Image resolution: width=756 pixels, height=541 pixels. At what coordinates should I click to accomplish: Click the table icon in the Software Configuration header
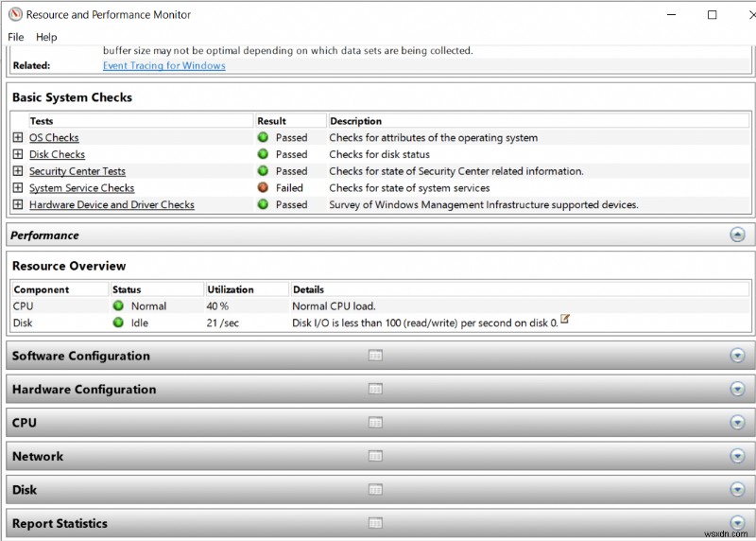point(375,356)
